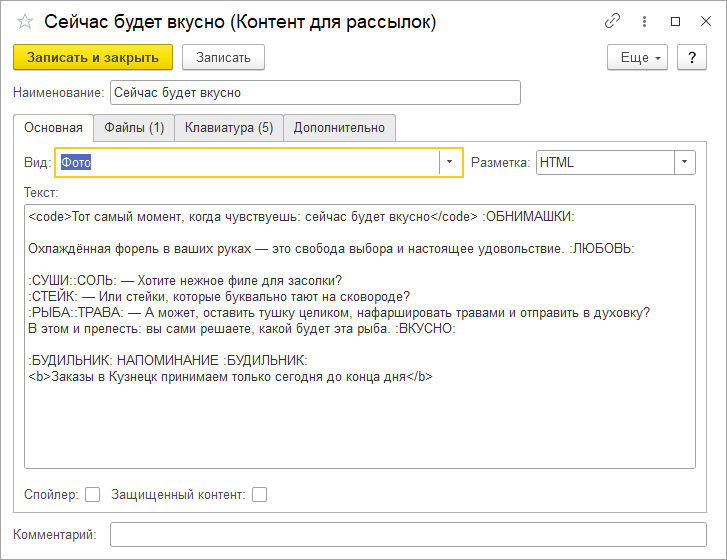Image resolution: width=727 pixels, height=560 pixels.
Task: Click the Записать button
Action: point(223,57)
